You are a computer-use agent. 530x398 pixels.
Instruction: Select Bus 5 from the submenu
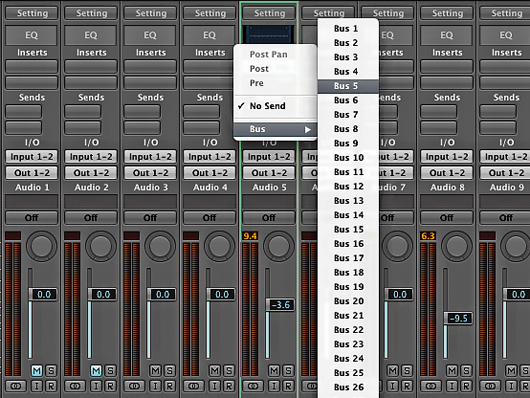[348, 86]
